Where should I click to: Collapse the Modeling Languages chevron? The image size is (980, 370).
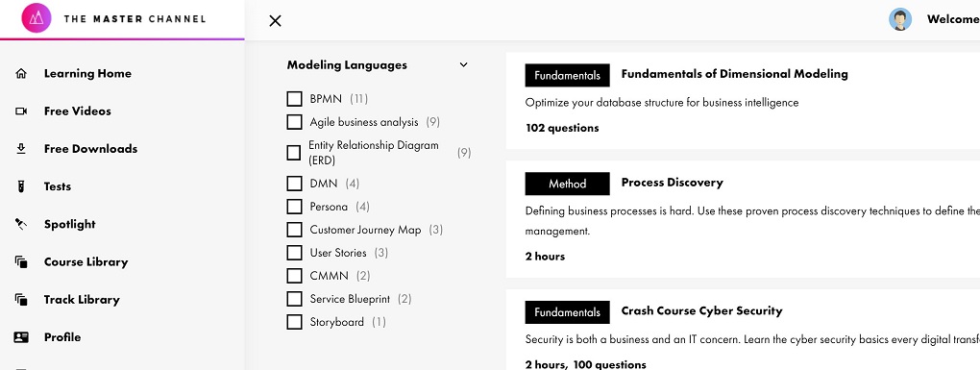click(x=463, y=64)
